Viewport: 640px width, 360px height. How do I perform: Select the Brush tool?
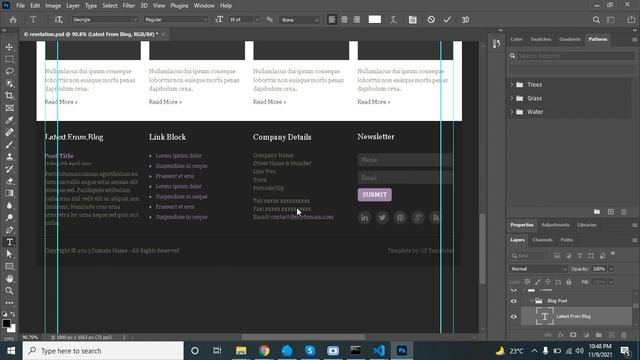[9, 144]
